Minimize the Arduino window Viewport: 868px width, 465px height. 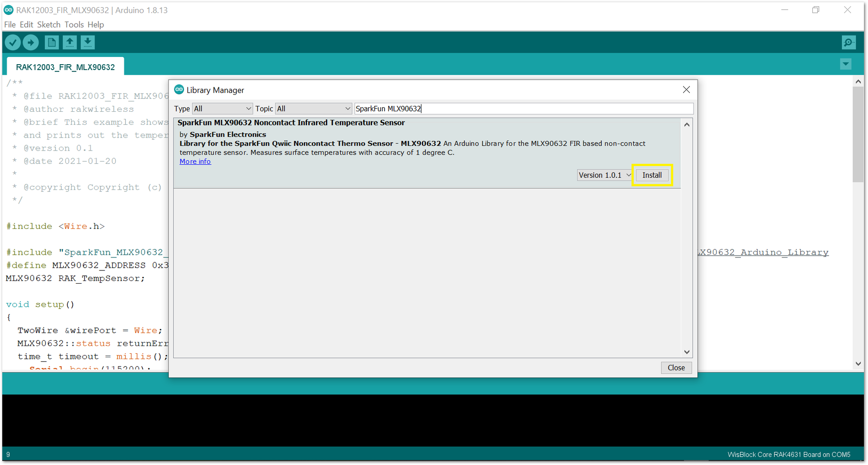click(x=785, y=10)
